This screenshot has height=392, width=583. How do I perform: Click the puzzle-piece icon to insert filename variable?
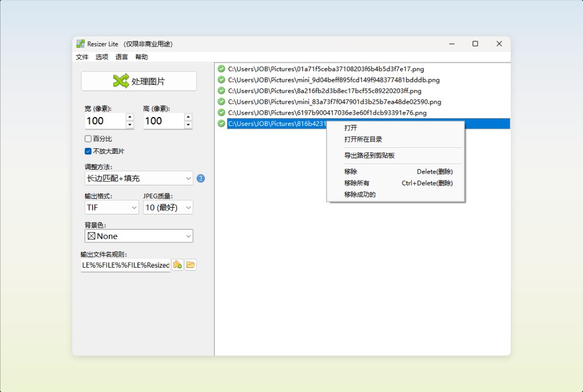177,264
